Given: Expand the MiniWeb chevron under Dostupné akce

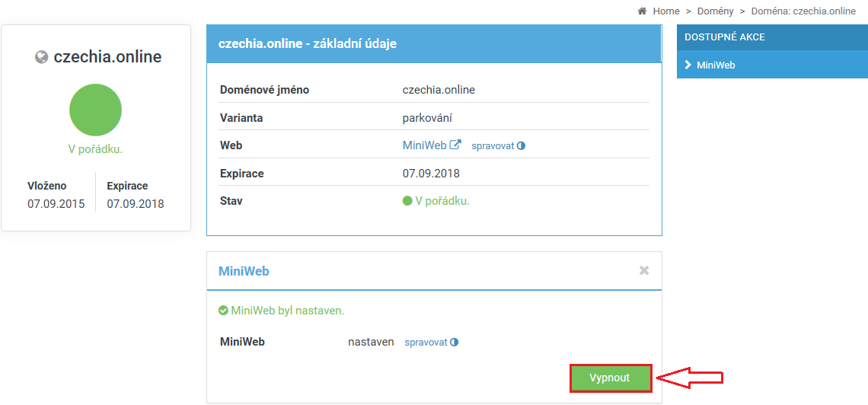Looking at the screenshot, I should point(688,65).
